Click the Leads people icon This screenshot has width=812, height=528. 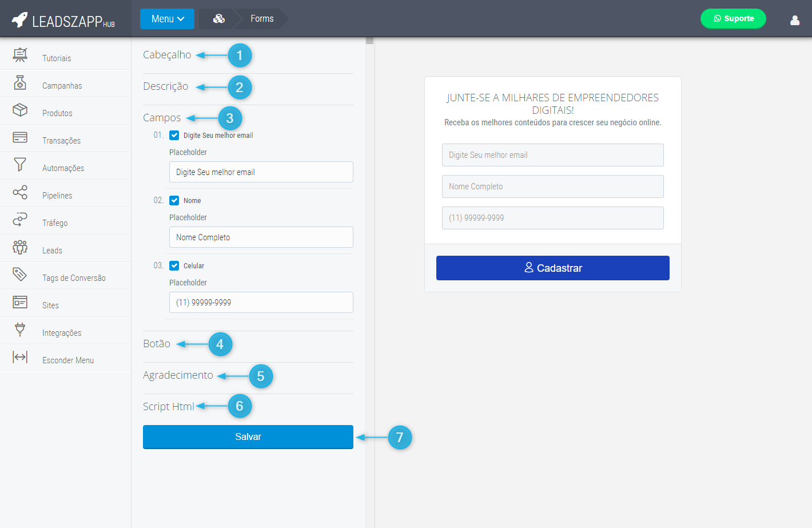[x=20, y=247]
